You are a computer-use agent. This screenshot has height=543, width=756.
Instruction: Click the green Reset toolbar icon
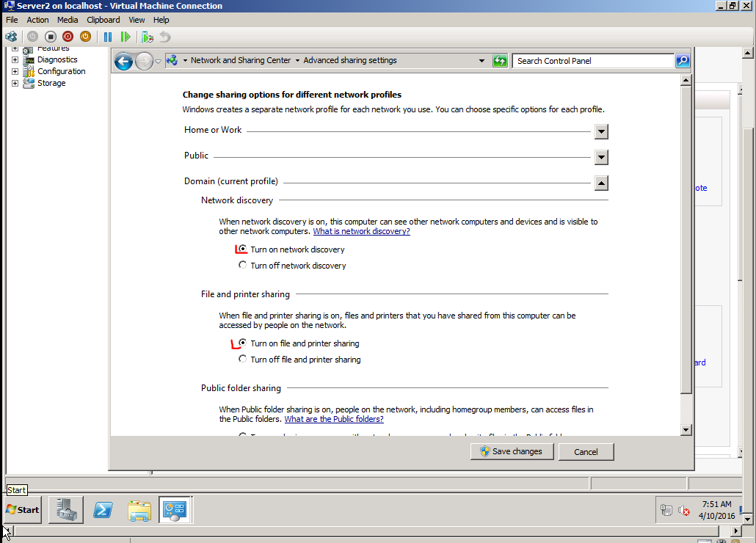click(x=126, y=37)
